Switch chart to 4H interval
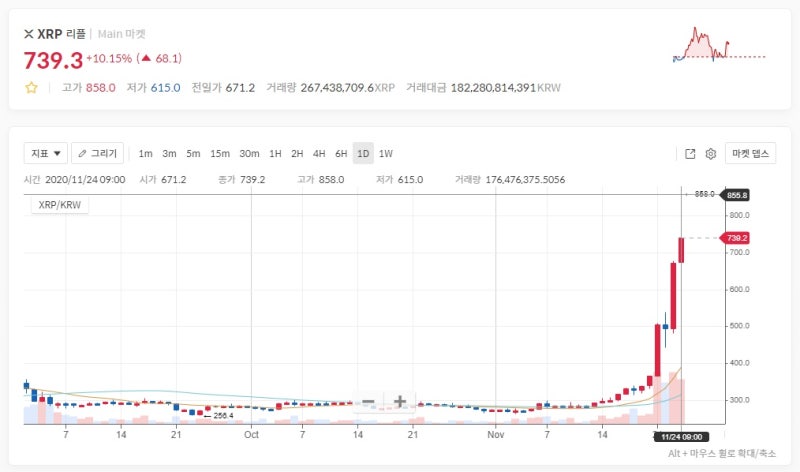Image resolution: width=800 pixels, height=472 pixels. pos(319,154)
